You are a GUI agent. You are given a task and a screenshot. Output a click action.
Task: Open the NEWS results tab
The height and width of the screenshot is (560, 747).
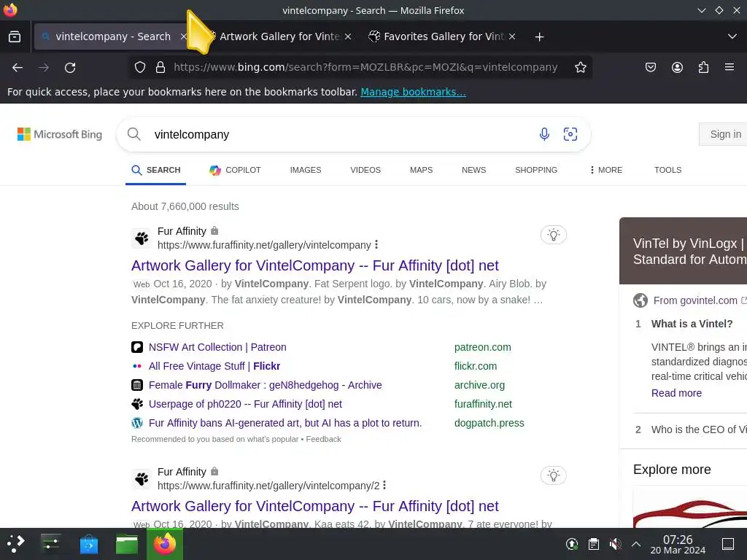click(473, 170)
